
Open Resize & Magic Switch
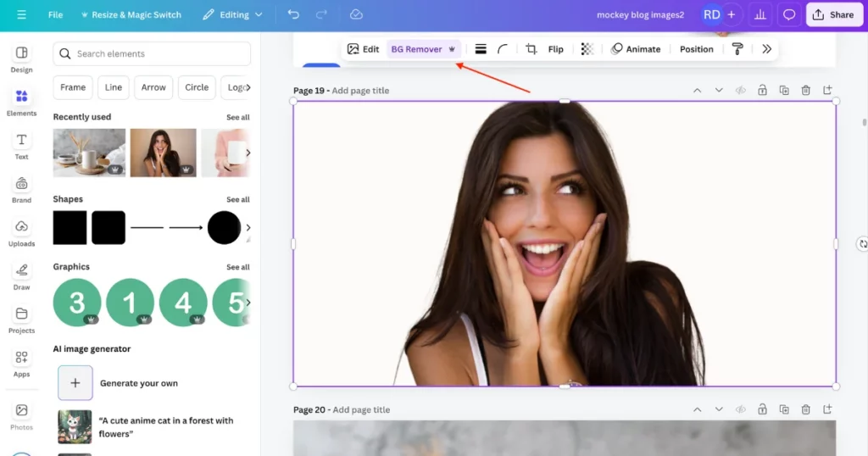[131, 15]
